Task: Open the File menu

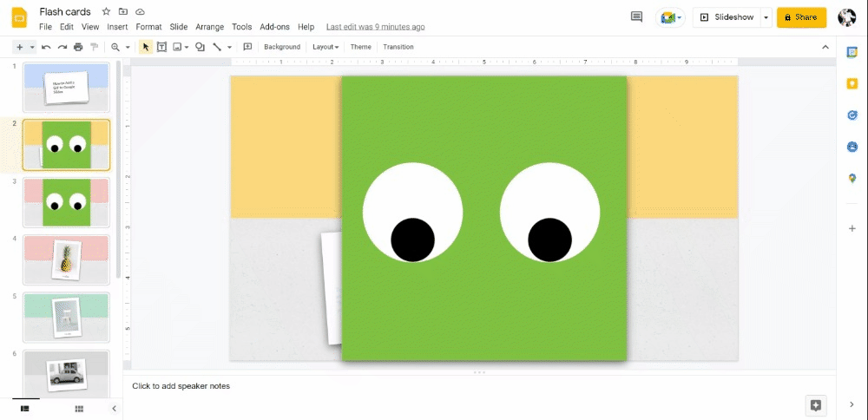Action: tap(45, 27)
